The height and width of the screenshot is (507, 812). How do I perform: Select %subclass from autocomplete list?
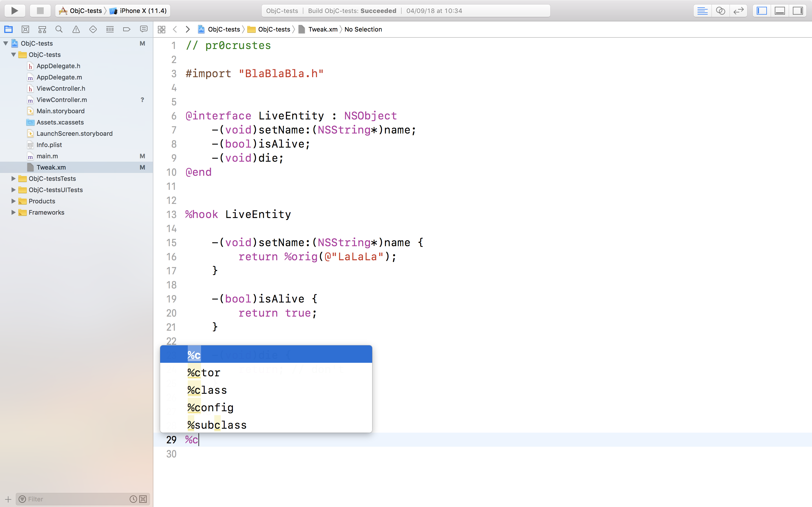[x=216, y=425]
